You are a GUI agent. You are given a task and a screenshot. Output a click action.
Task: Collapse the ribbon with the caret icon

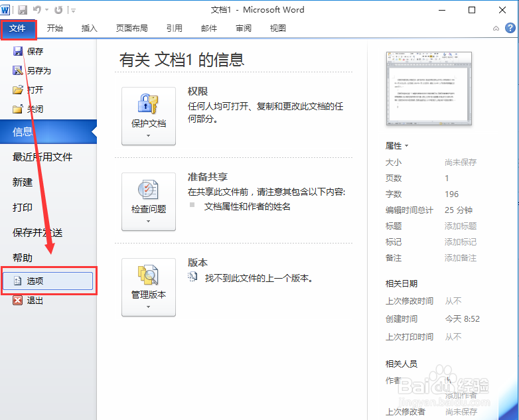pyautogui.click(x=496, y=29)
